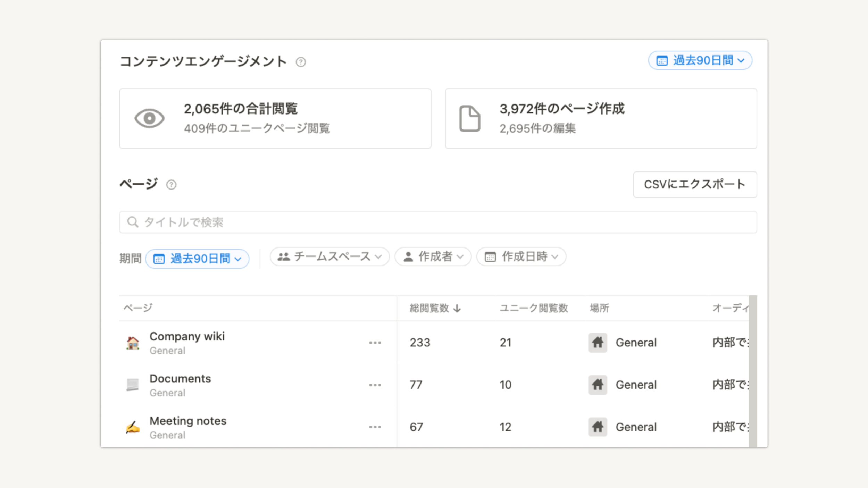Click help icon next to ページ heading
This screenshot has height=488, width=868.
tap(171, 185)
